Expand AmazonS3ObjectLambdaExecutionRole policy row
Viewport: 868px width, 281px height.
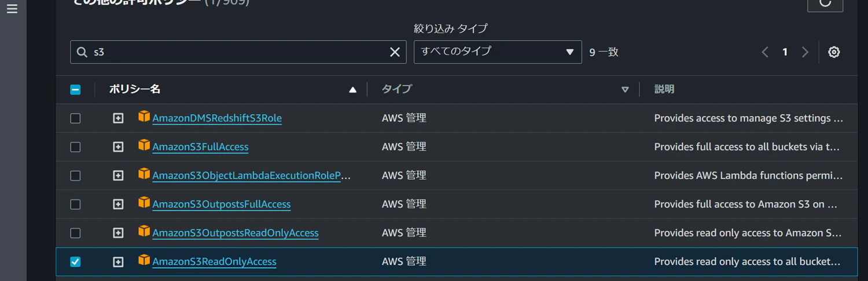pos(118,176)
